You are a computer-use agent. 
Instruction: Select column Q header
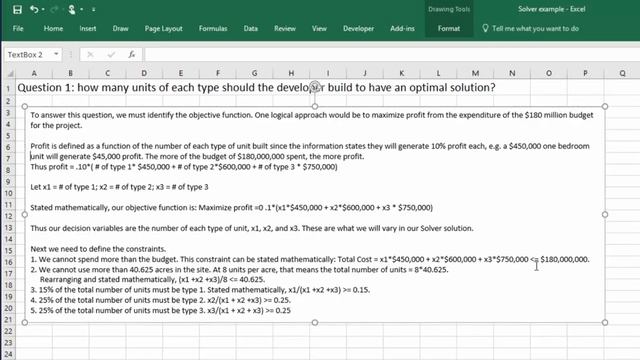622,73
